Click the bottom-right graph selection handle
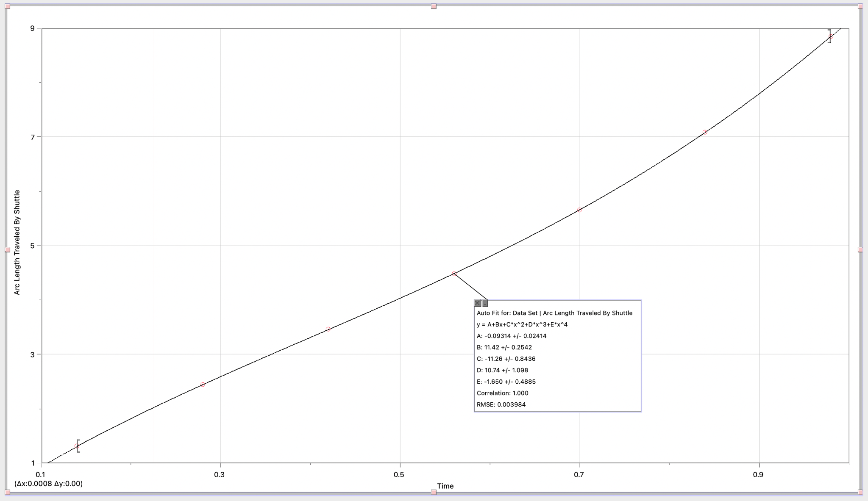The height and width of the screenshot is (501, 868). coord(860,492)
